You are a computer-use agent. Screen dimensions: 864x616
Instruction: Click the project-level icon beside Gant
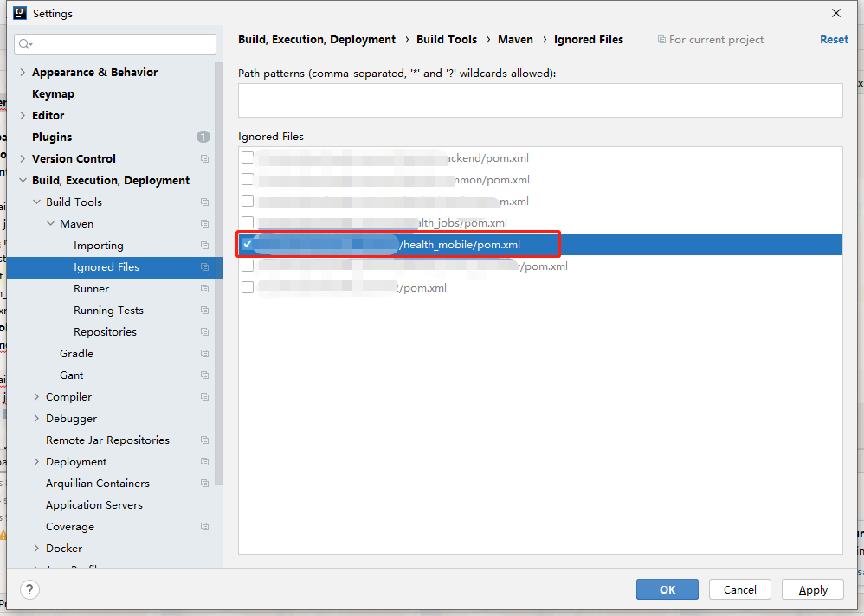pos(205,375)
